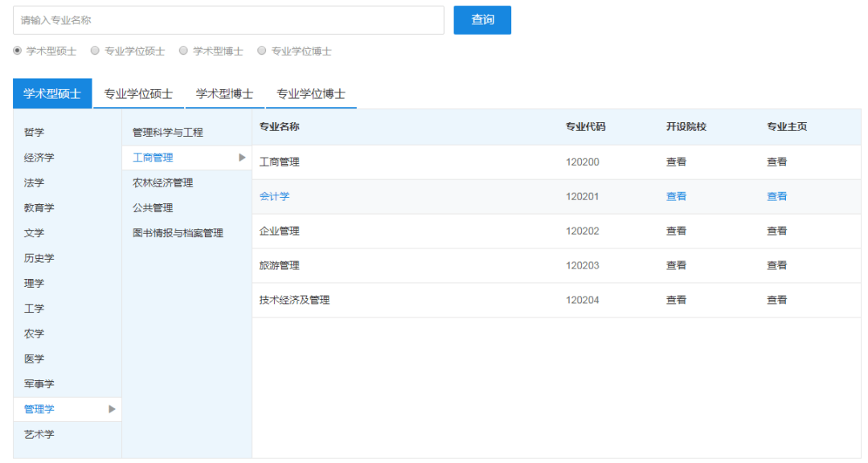Open the 专业学位博士 tab

pos(311,93)
